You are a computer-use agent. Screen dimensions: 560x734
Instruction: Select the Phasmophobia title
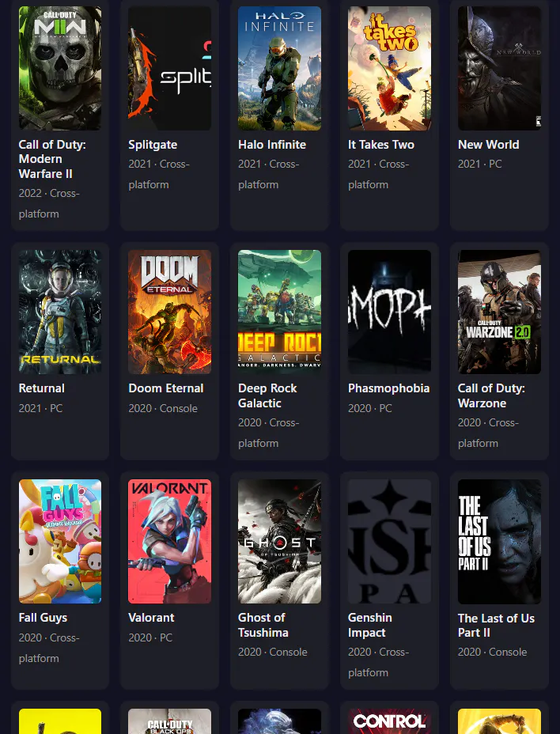pos(388,388)
